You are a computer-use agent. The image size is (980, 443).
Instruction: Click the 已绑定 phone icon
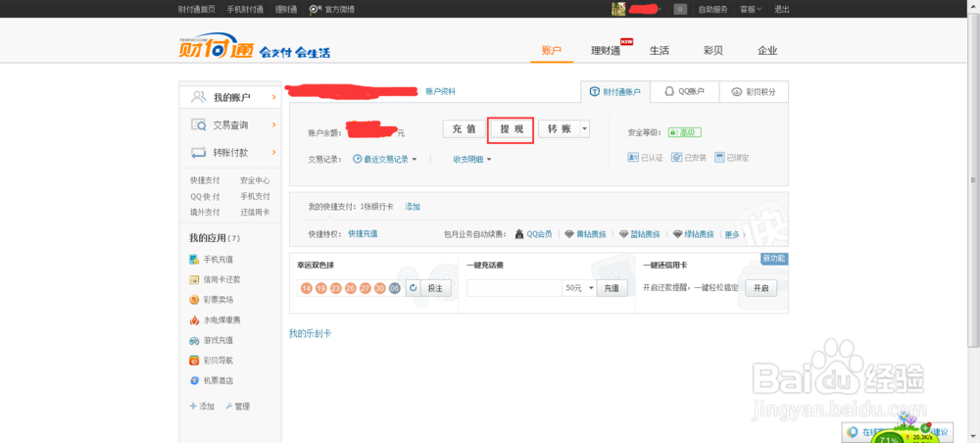coord(719,158)
